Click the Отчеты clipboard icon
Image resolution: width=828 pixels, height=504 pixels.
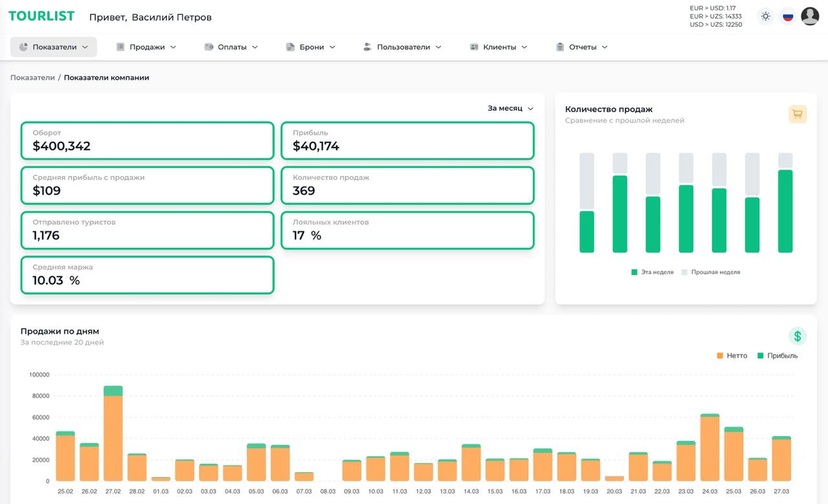tap(560, 47)
